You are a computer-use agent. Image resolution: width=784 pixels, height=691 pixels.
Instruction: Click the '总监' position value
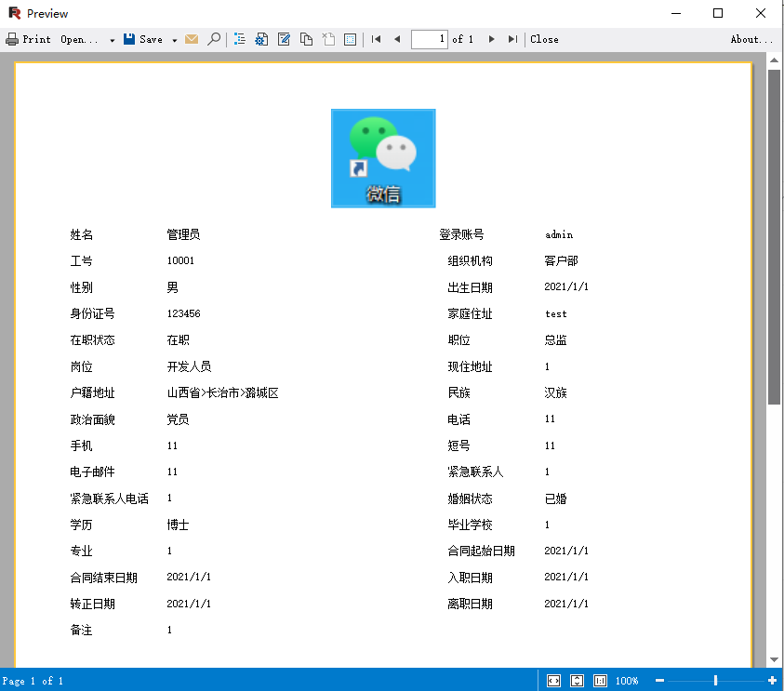click(x=555, y=340)
